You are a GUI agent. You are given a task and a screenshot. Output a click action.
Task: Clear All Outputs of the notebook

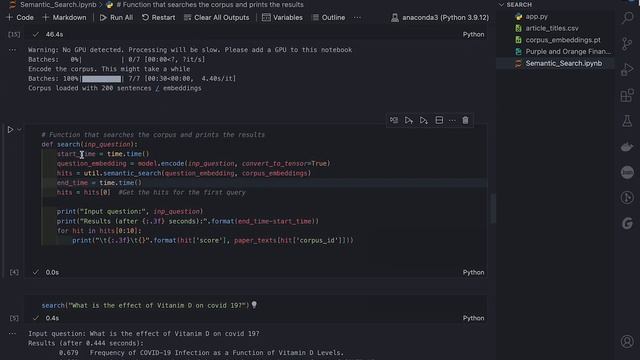click(x=217, y=18)
